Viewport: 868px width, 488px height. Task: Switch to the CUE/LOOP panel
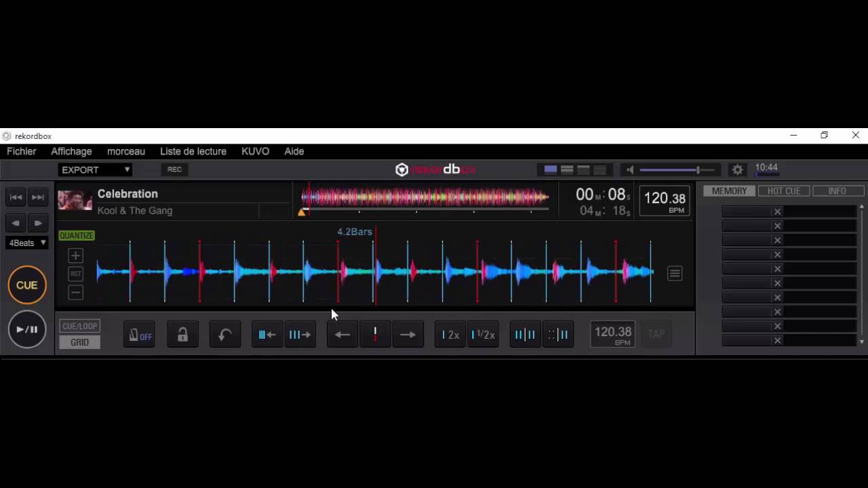click(x=80, y=326)
